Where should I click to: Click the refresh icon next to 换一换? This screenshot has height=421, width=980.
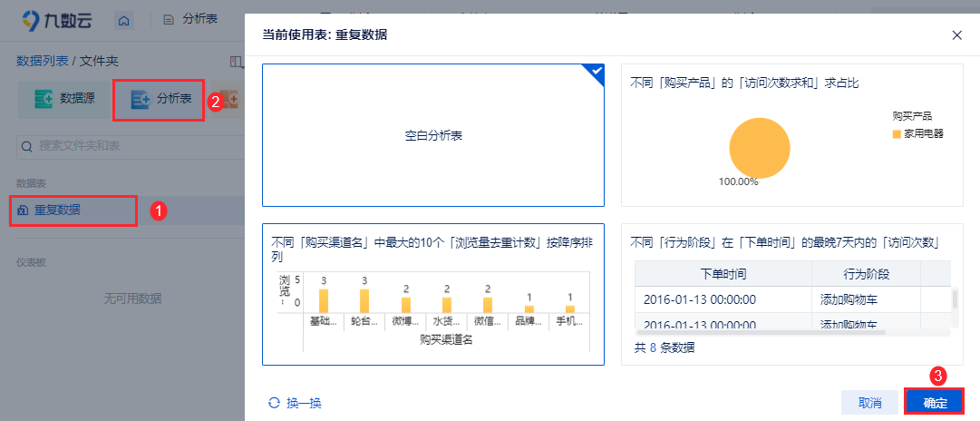tap(274, 403)
